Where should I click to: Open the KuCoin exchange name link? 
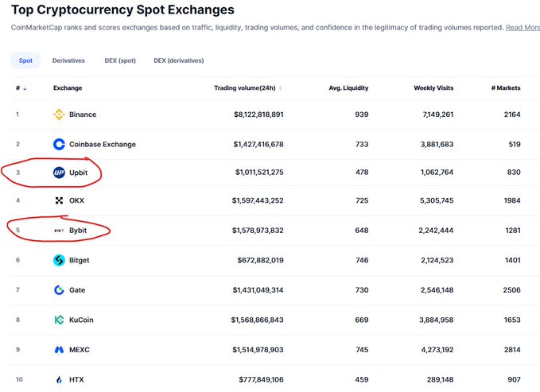coord(81,320)
